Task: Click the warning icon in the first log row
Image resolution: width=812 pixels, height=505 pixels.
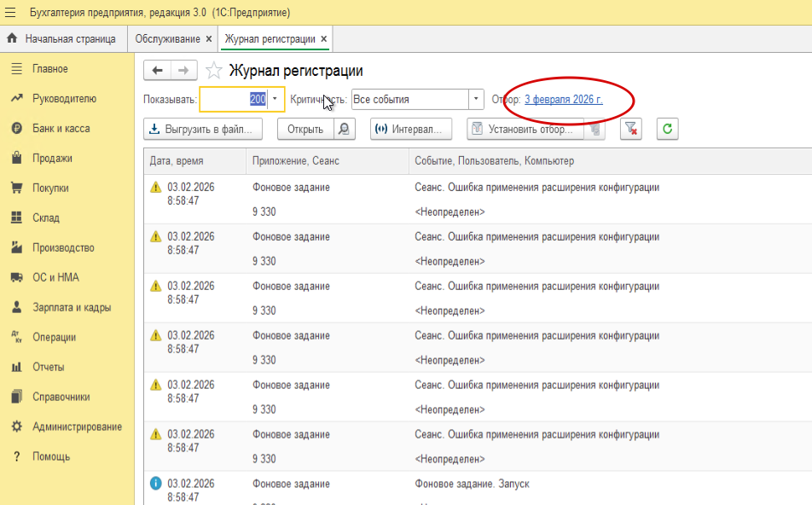Action: [x=156, y=188]
